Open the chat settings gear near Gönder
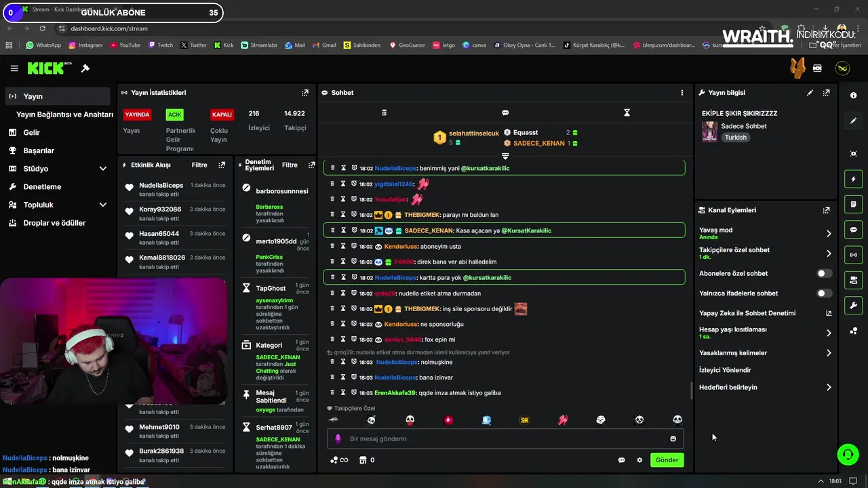Screen dimensions: 868x488 point(639,460)
